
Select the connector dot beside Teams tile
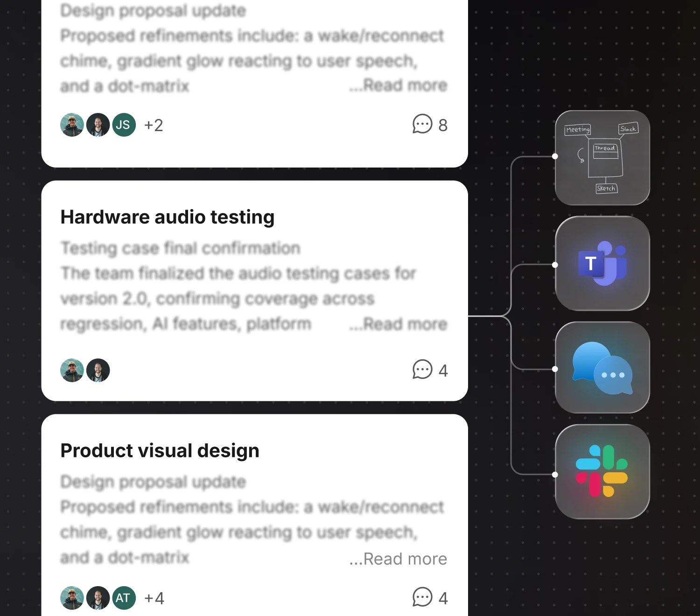(555, 265)
